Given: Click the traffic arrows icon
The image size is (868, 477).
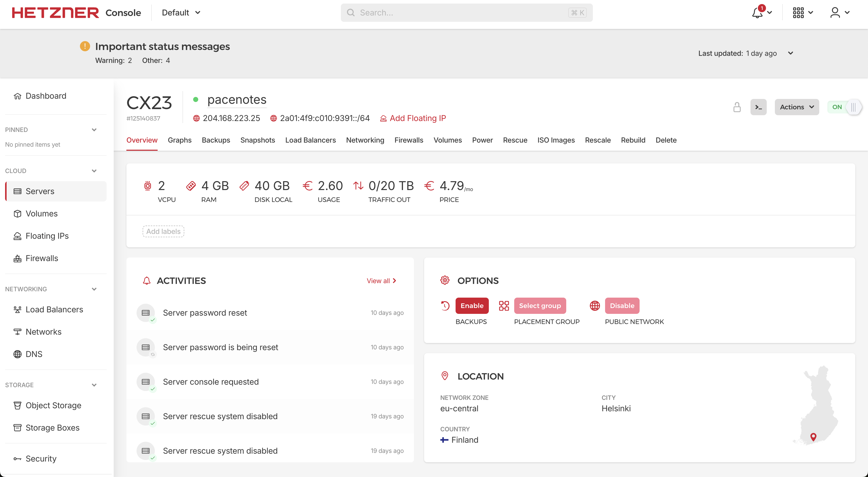Looking at the screenshot, I should click(358, 186).
